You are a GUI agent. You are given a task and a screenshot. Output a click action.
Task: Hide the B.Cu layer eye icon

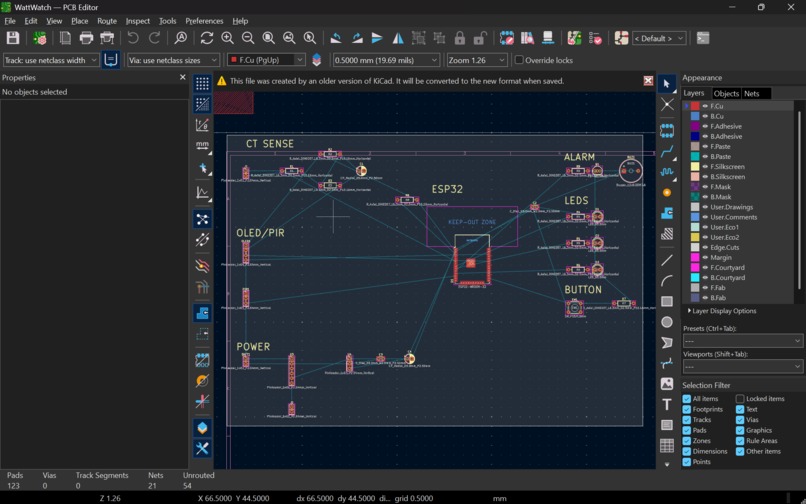tap(705, 116)
